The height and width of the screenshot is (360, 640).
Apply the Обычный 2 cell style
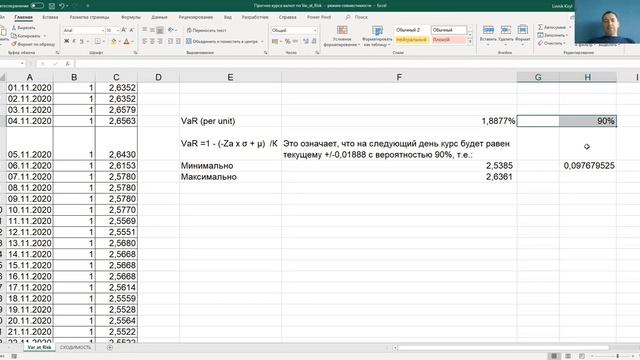pos(411,30)
